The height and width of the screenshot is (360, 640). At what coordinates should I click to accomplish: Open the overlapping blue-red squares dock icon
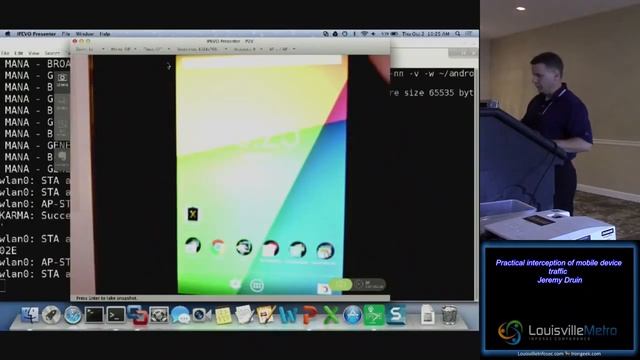[x=137, y=315]
